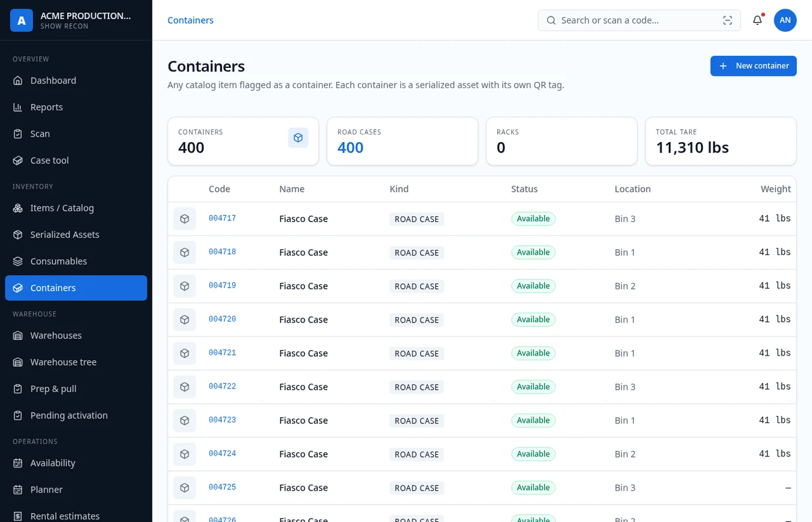Click the ACME Productions logo icon
The width and height of the screenshot is (812, 522).
21,20
